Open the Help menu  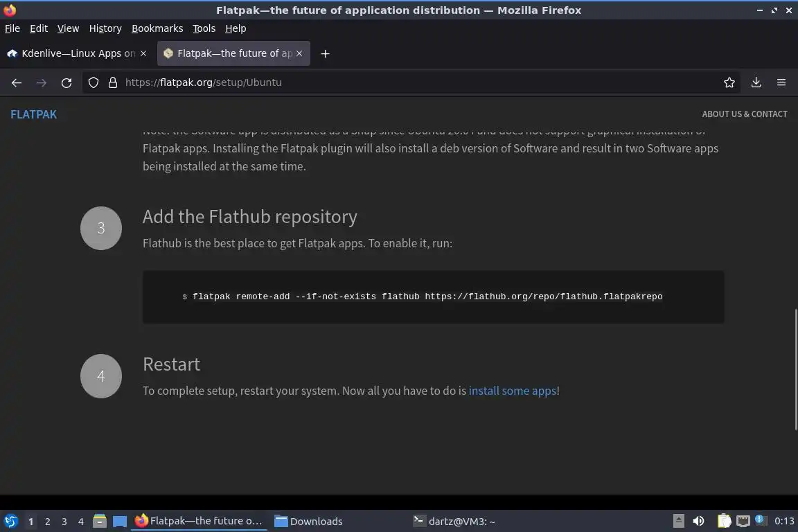(x=236, y=28)
